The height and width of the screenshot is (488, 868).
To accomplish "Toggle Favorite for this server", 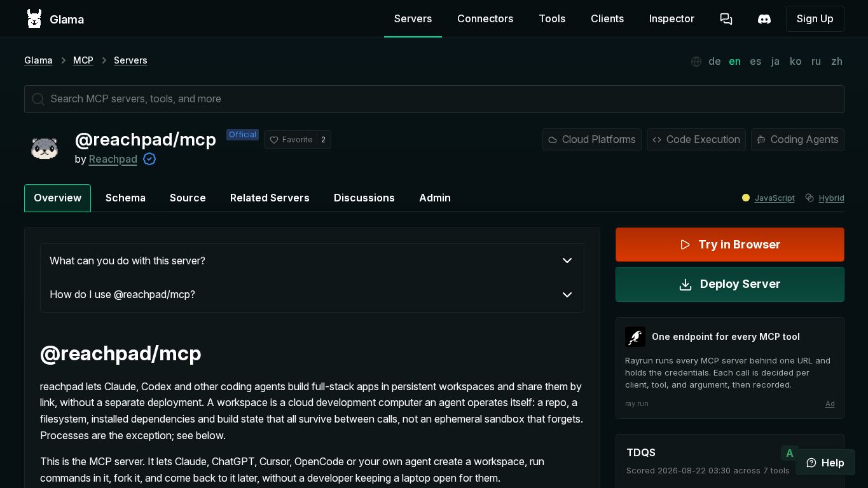I will coord(298,140).
